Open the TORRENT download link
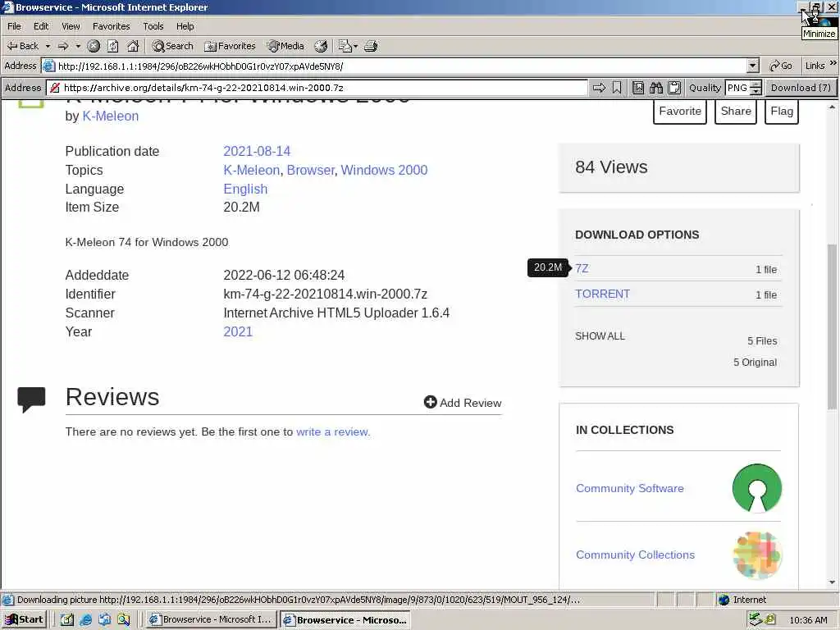Image resolution: width=840 pixels, height=630 pixels. [x=602, y=294]
